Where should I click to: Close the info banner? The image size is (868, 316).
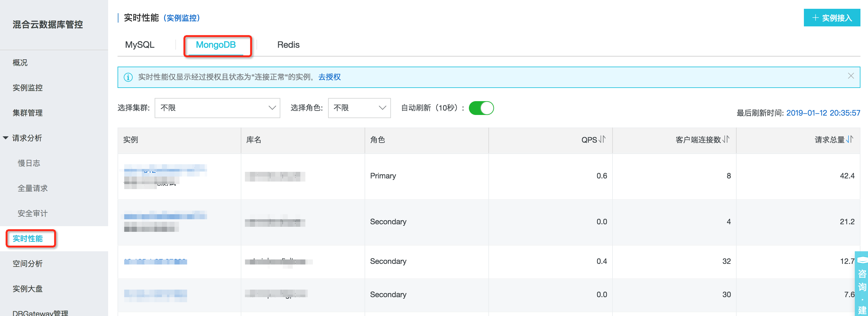pyautogui.click(x=851, y=76)
